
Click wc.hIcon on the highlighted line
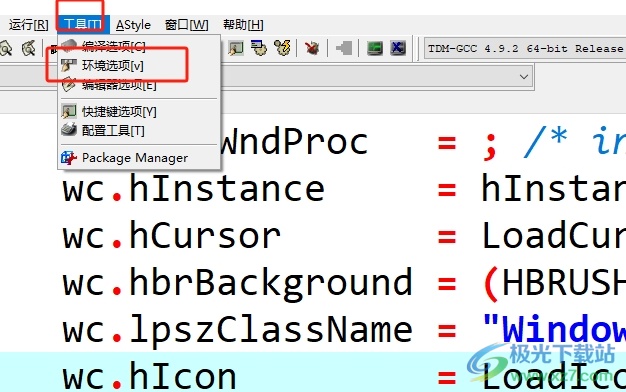pyautogui.click(x=150, y=377)
